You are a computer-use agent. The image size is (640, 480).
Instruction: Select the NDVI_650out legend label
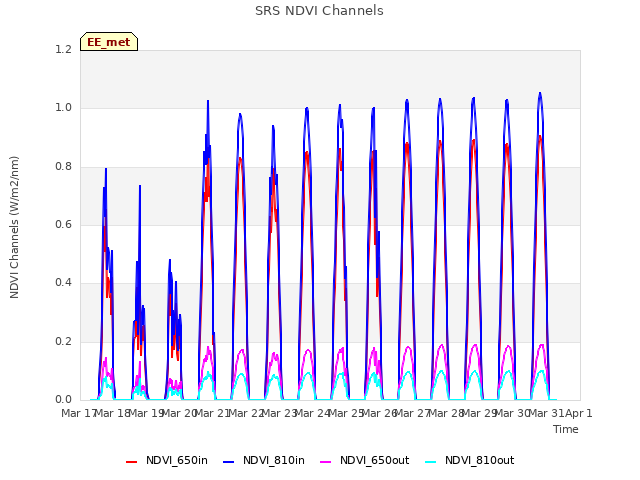pos(375,460)
